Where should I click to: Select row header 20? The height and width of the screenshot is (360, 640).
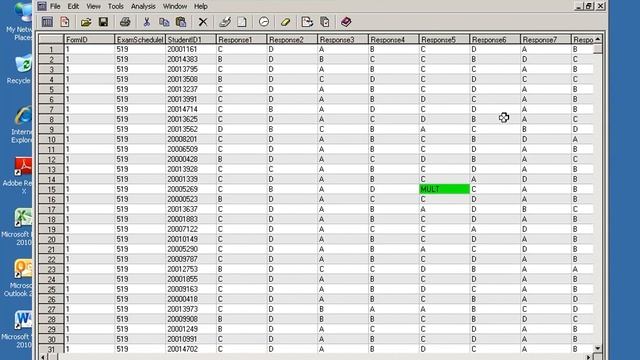(x=51, y=240)
